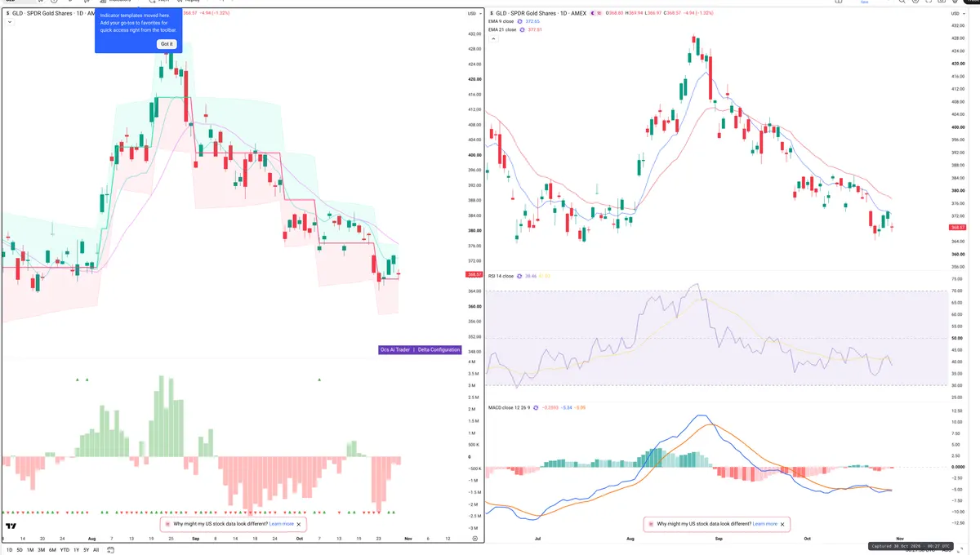The width and height of the screenshot is (980, 555).
Task: Click the bold 400.00 label on left price axis
Action: [474, 155]
